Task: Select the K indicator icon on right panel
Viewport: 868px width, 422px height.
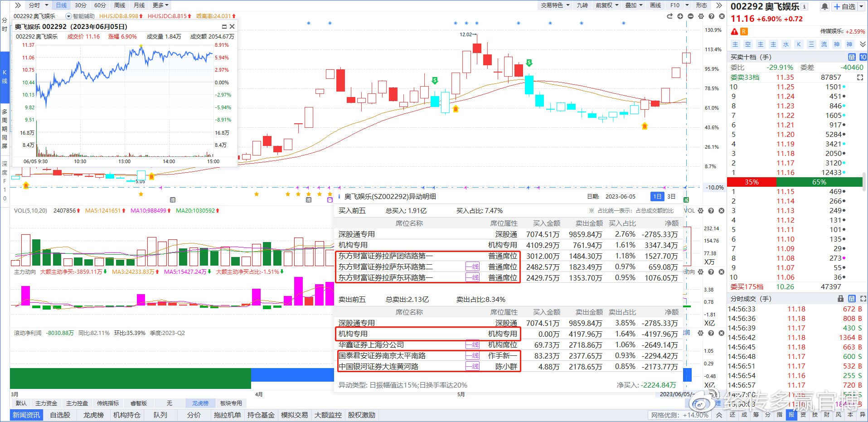Action: coord(799,44)
